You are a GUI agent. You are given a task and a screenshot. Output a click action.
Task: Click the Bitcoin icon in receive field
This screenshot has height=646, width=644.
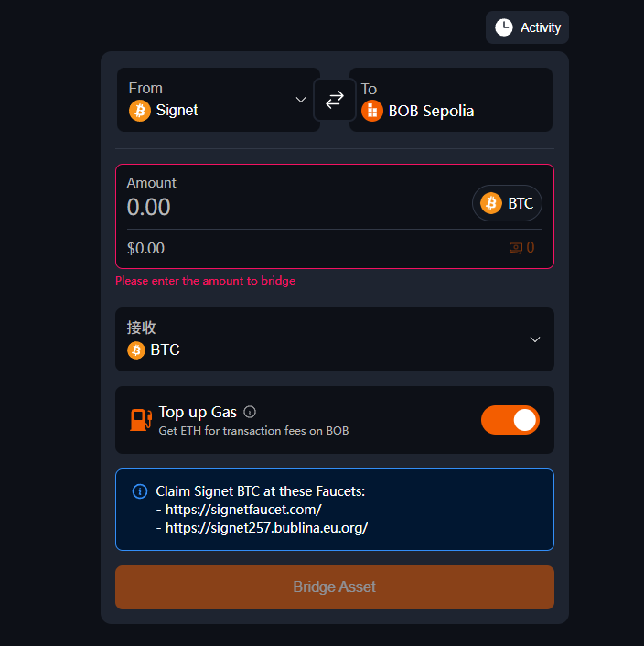(136, 350)
